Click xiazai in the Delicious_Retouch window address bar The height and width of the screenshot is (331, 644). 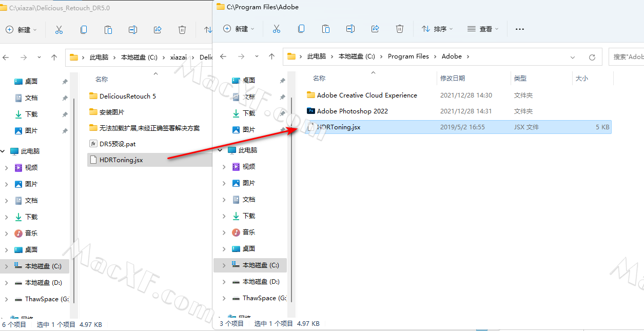tap(180, 57)
